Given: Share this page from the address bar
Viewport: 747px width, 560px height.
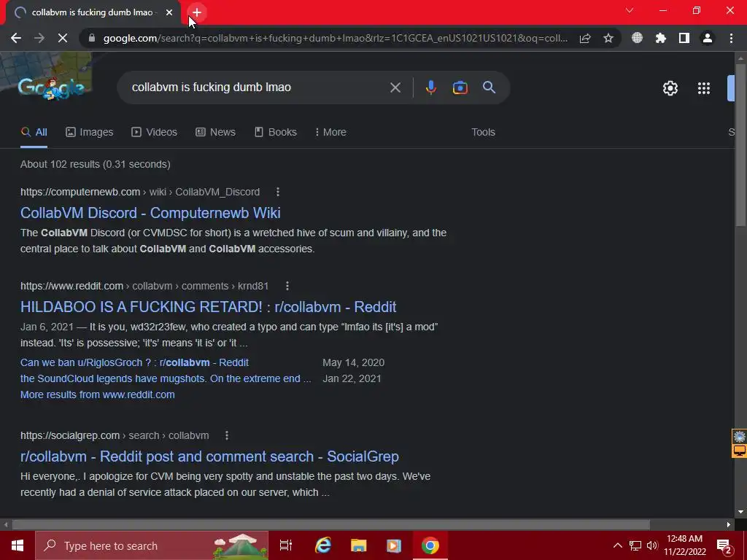Looking at the screenshot, I should coord(585,38).
